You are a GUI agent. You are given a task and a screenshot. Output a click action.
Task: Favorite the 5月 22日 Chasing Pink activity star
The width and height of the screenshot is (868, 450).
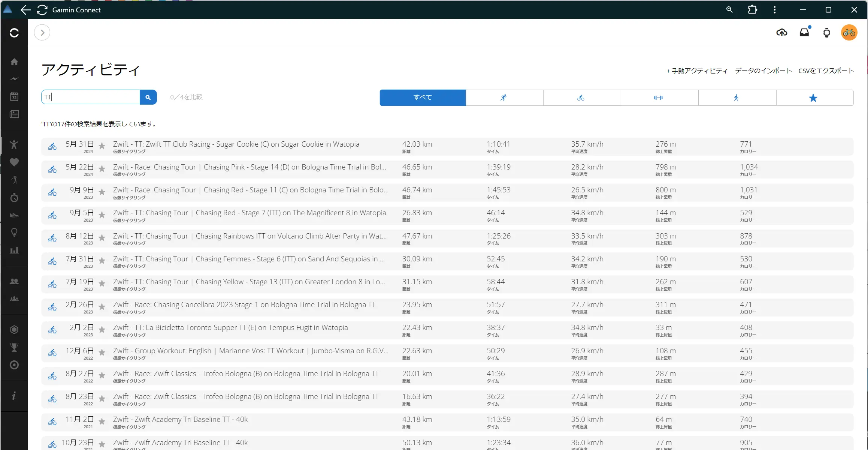pos(102,169)
